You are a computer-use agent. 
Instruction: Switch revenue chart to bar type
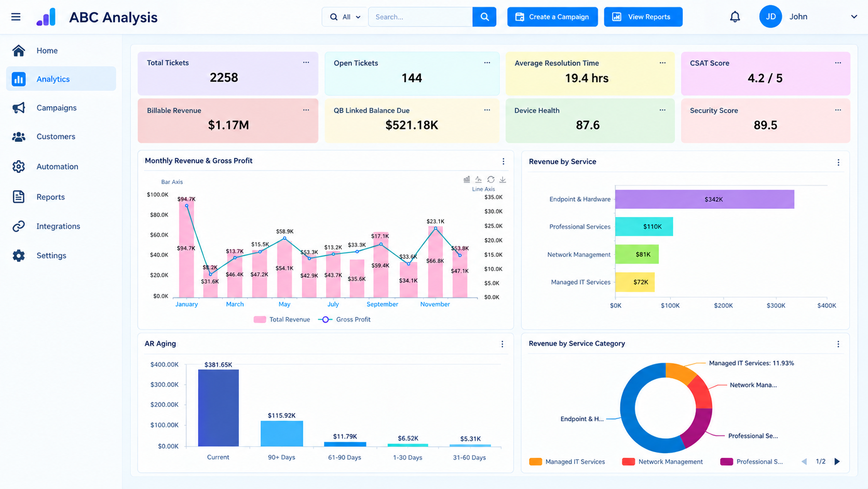[x=467, y=179]
